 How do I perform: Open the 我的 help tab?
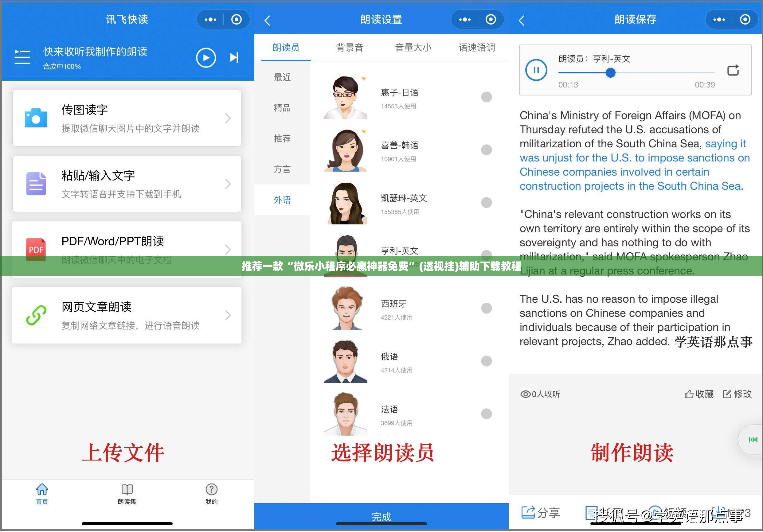pos(212,494)
